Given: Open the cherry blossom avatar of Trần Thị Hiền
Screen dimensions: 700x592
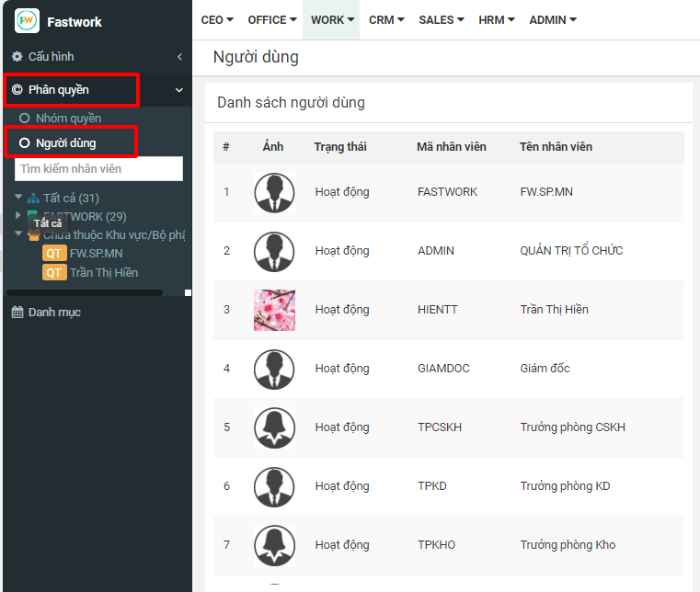Looking at the screenshot, I should tap(274, 310).
